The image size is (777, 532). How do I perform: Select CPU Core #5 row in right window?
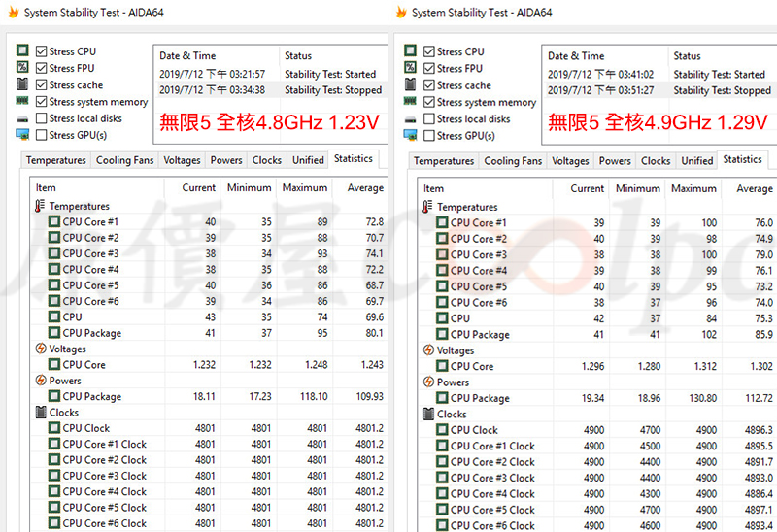(597, 286)
